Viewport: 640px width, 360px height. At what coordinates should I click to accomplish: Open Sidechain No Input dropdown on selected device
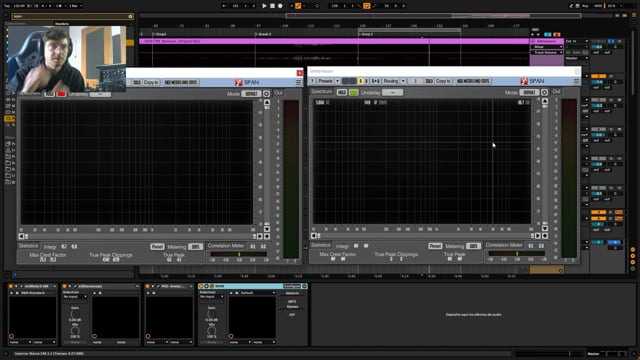[x=211, y=297]
